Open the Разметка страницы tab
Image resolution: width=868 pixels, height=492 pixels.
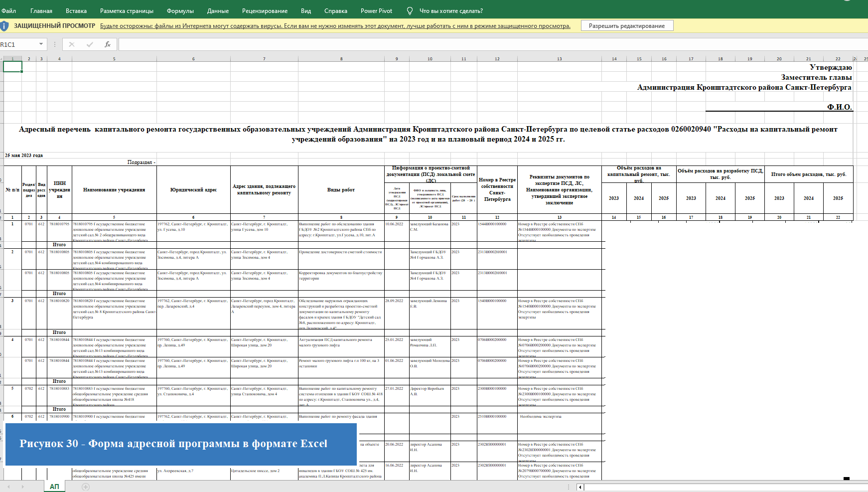(127, 11)
